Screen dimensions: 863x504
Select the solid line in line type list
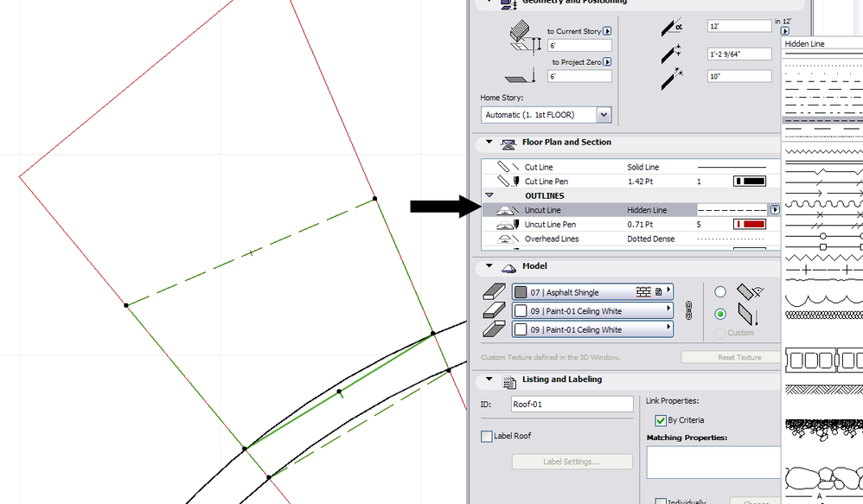(822, 54)
